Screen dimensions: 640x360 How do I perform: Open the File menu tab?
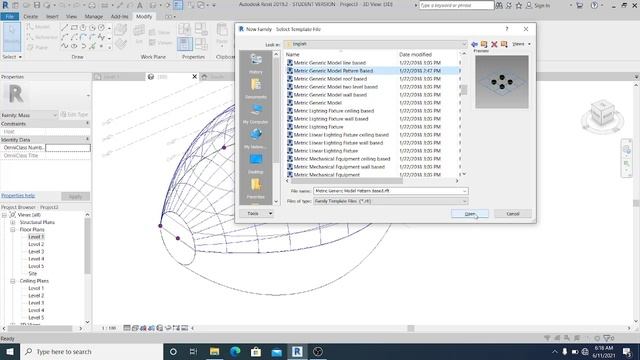(x=10, y=17)
